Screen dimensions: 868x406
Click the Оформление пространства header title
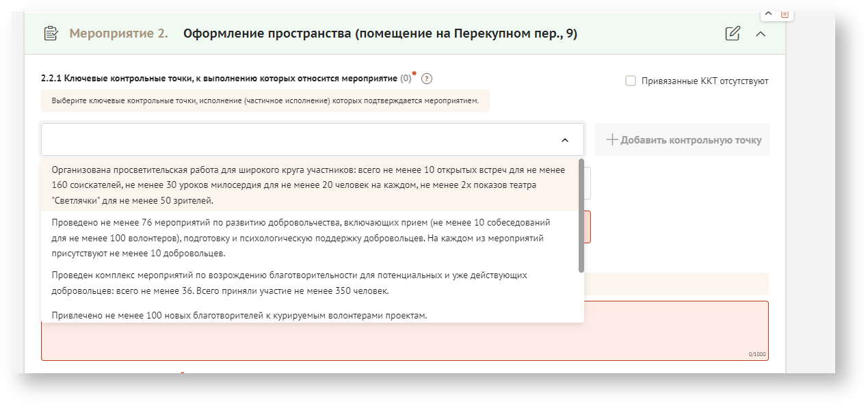380,33
